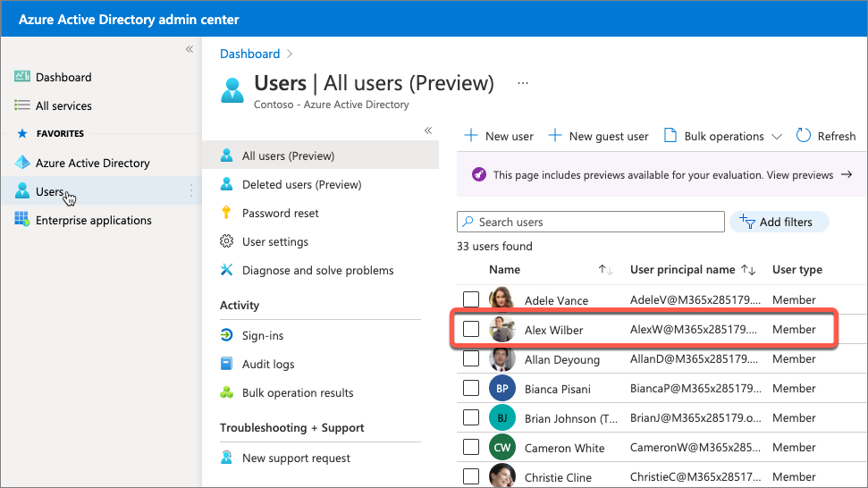Check the box for Allan Deyoung

click(x=471, y=358)
